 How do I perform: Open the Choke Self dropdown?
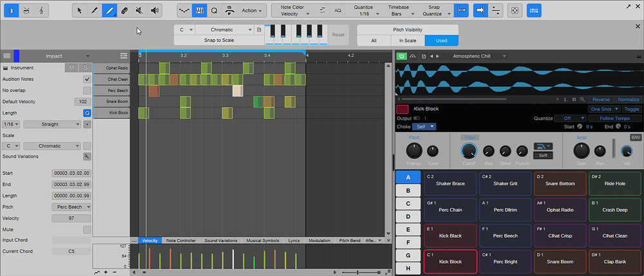424,127
